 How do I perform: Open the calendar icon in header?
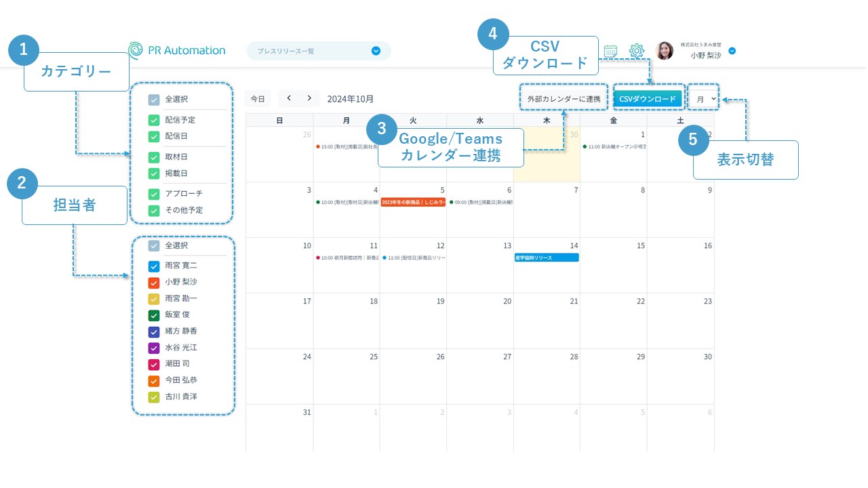click(x=610, y=51)
